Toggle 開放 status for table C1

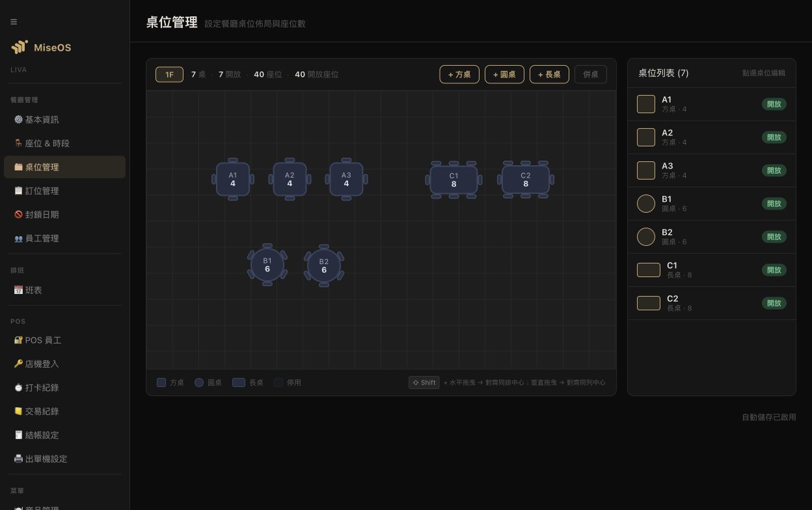pos(774,270)
